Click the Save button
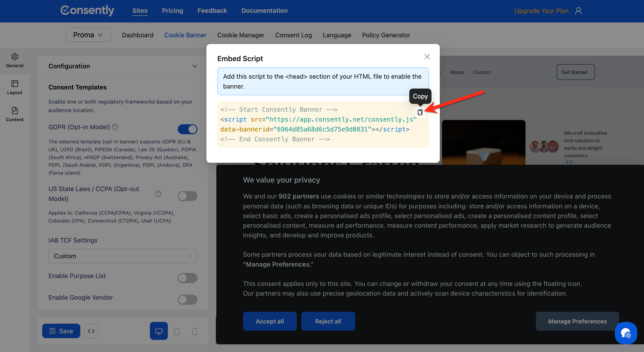The image size is (644, 352). (61, 331)
